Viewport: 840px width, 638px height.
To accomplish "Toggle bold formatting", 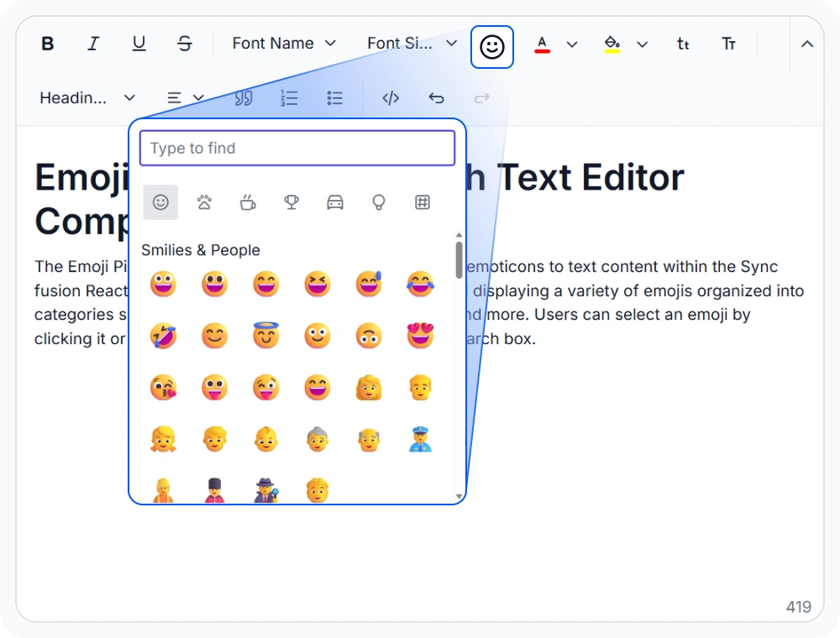I will [x=48, y=44].
